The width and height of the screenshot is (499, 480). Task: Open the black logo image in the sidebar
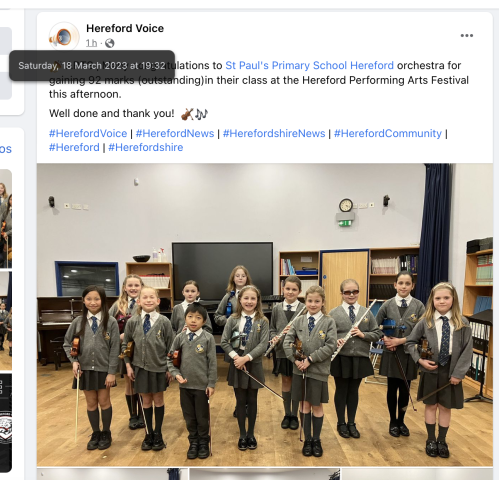pyautogui.click(x=6, y=423)
